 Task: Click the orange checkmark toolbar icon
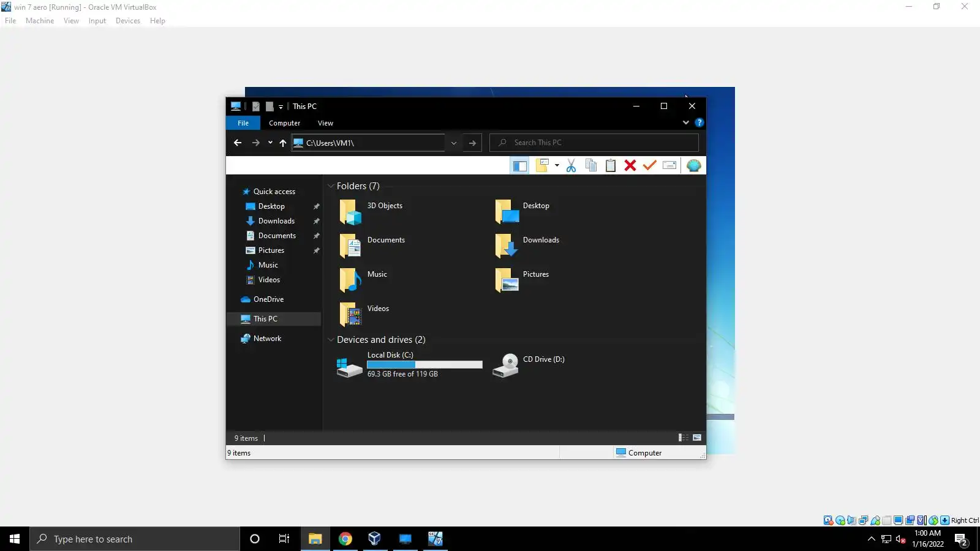tap(650, 165)
